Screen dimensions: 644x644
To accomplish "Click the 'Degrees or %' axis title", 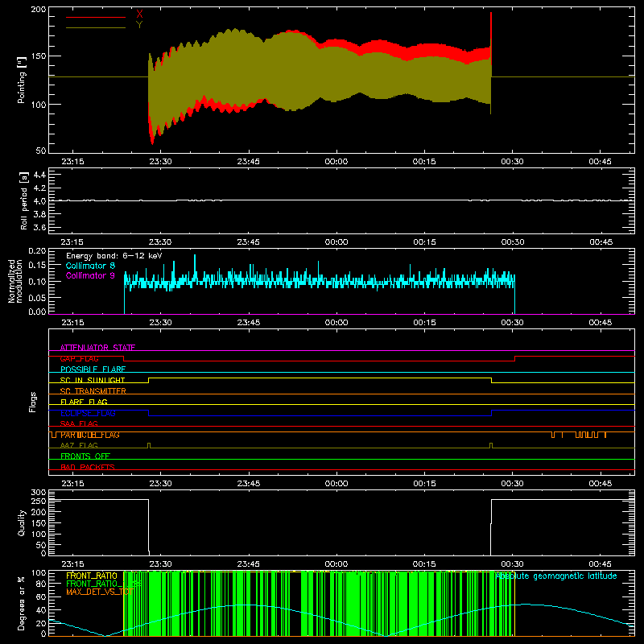I will [22, 603].
